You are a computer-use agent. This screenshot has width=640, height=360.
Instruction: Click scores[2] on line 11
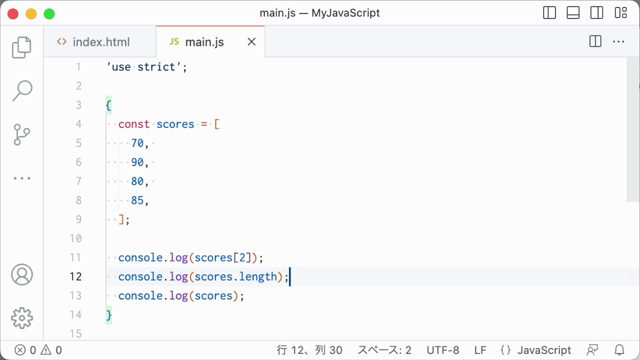222,258
